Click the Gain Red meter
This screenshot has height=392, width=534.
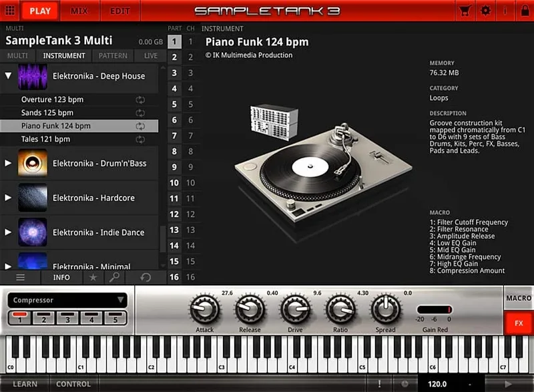click(435, 309)
